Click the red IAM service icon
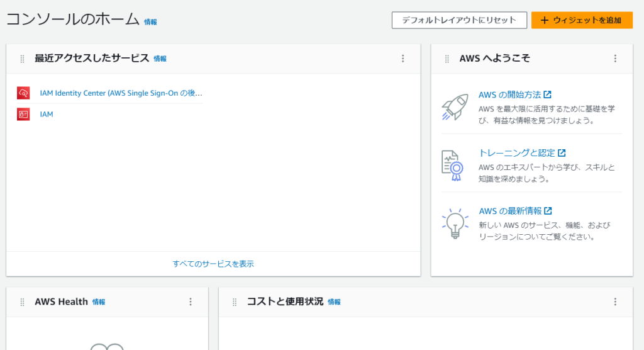The image size is (644, 350). [23, 115]
